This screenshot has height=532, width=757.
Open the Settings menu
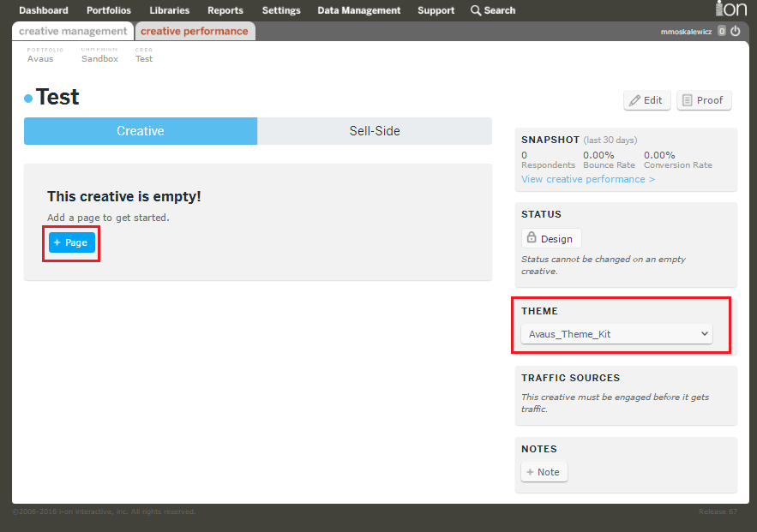click(x=281, y=10)
